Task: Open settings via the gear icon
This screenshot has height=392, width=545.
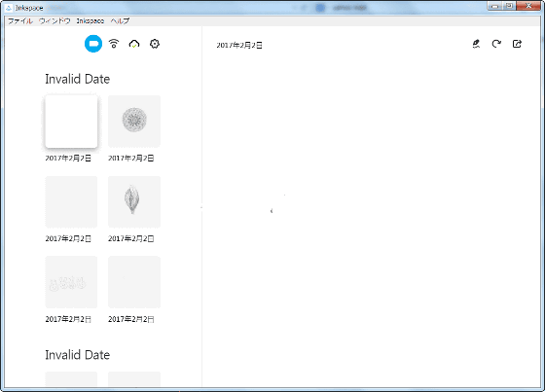Action: click(x=155, y=44)
